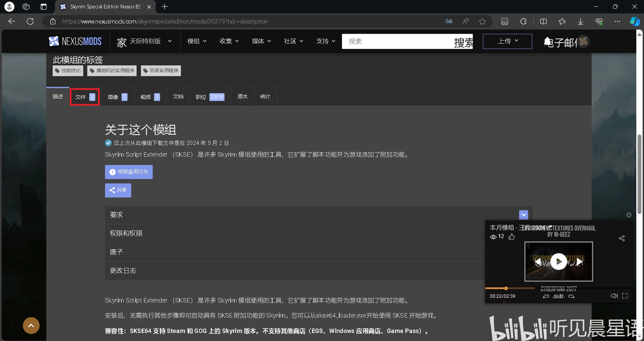The width and height of the screenshot is (644, 341).
Task: Switch to the 视频 tab
Action: [x=150, y=97]
